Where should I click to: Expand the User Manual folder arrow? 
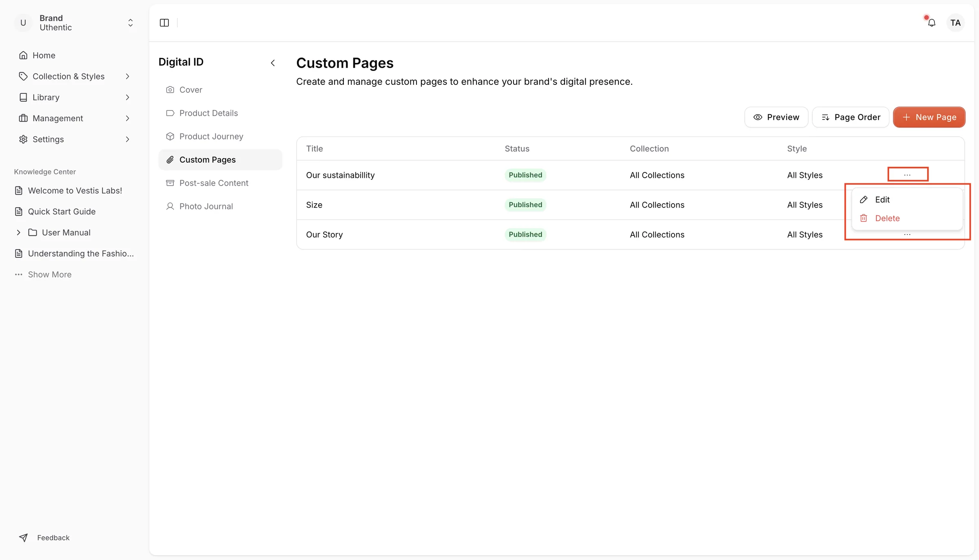tap(18, 232)
